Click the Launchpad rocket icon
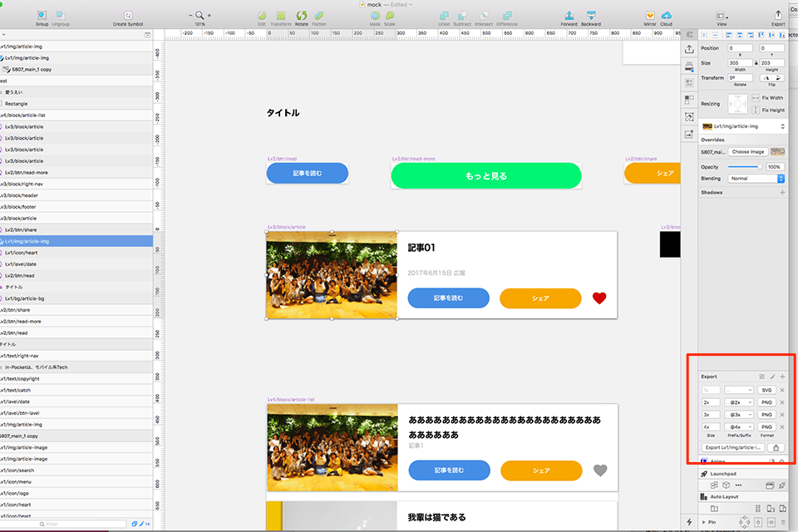The height and width of the screenshot is (532, 798). click(x=704, y=474)
